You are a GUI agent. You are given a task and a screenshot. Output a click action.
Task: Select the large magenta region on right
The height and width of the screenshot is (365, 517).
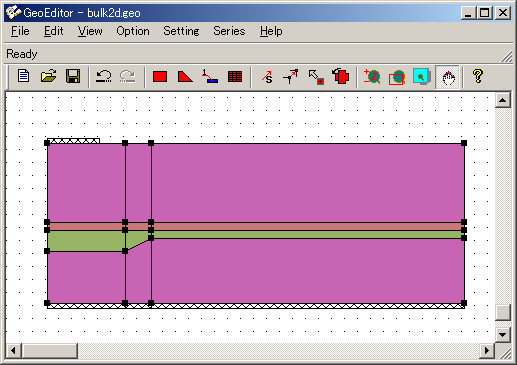tap(308, 182)
